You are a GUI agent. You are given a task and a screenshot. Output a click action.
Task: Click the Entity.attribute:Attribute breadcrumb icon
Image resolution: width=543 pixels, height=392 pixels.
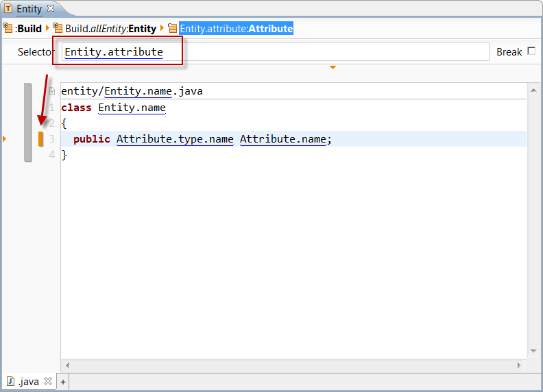tap(173, 29)
